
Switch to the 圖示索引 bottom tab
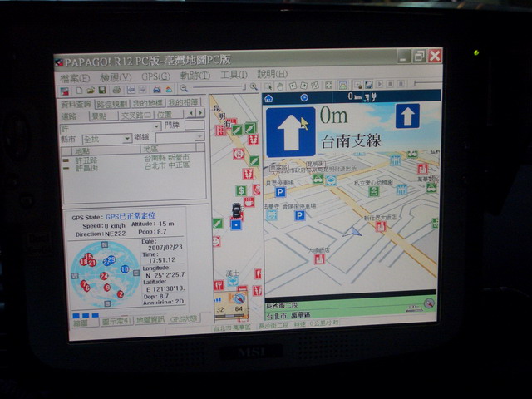click(116, 321)
